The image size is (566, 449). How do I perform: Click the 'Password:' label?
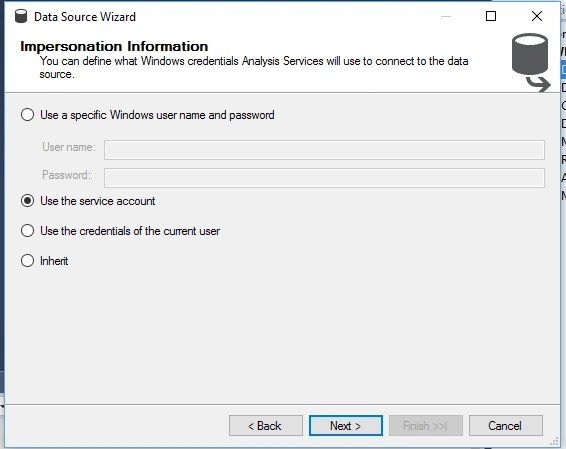click(x=66, y=175)
